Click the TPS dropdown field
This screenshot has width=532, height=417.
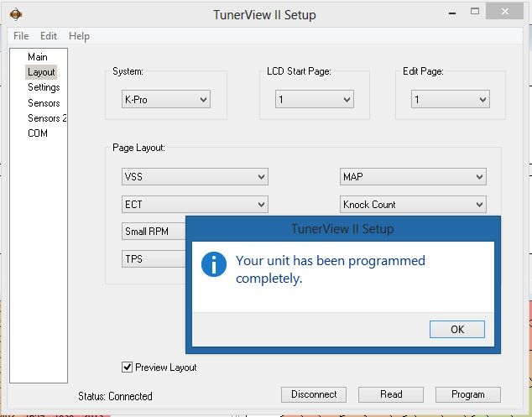pos(154,259)
